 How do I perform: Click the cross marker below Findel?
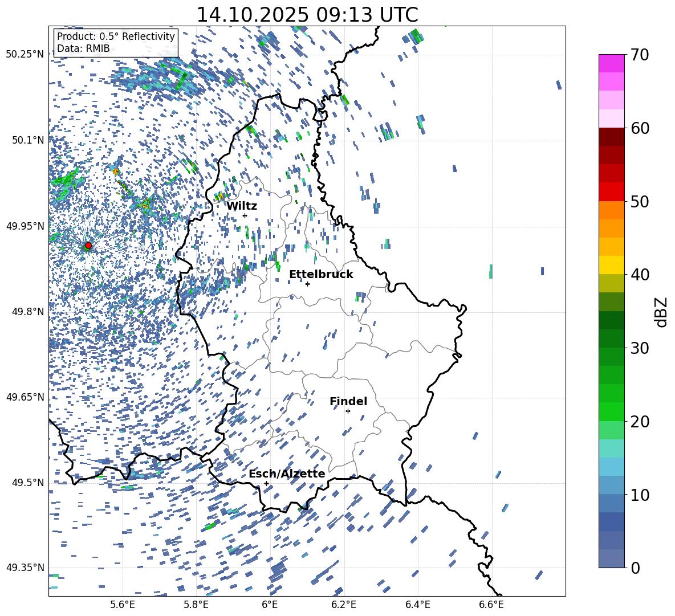coord(348,411)
